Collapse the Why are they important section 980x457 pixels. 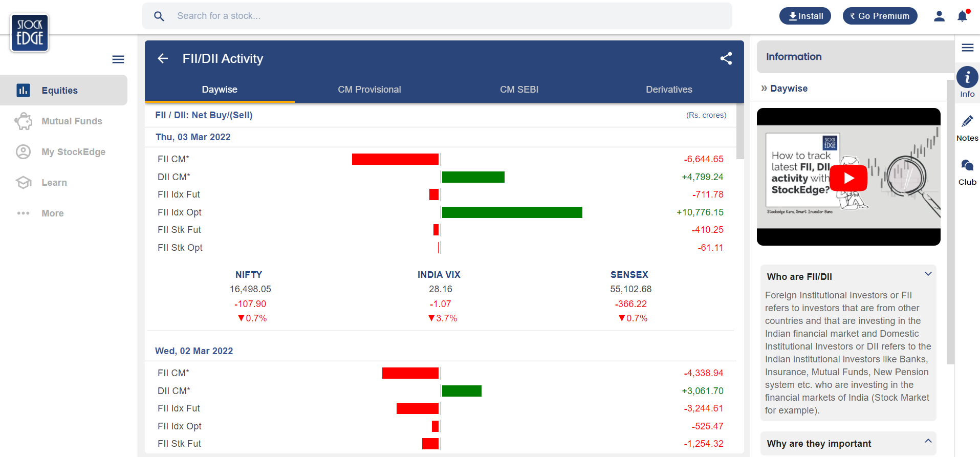[x=928, y=441]
